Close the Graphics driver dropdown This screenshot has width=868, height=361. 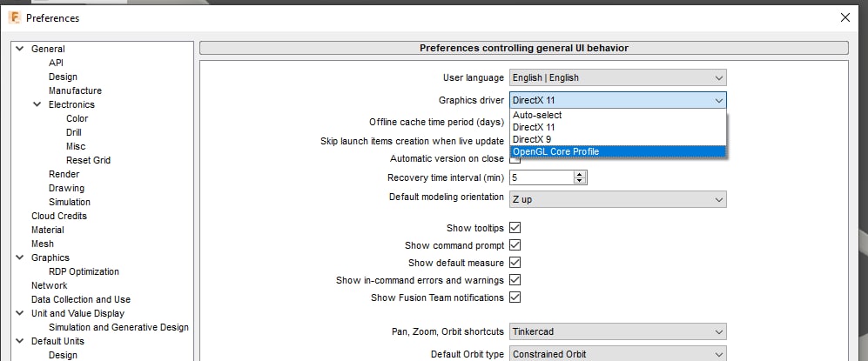618,101
